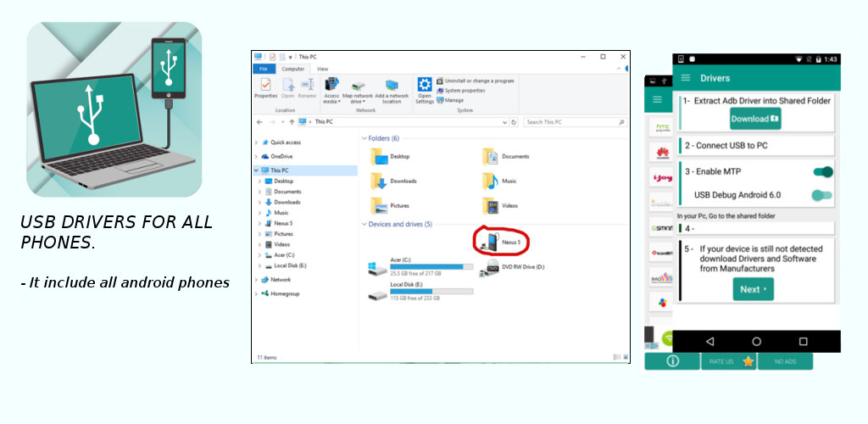868x424 pixels.
Task: Tap the info icon button at the bottom
Action: pos(672,361)
